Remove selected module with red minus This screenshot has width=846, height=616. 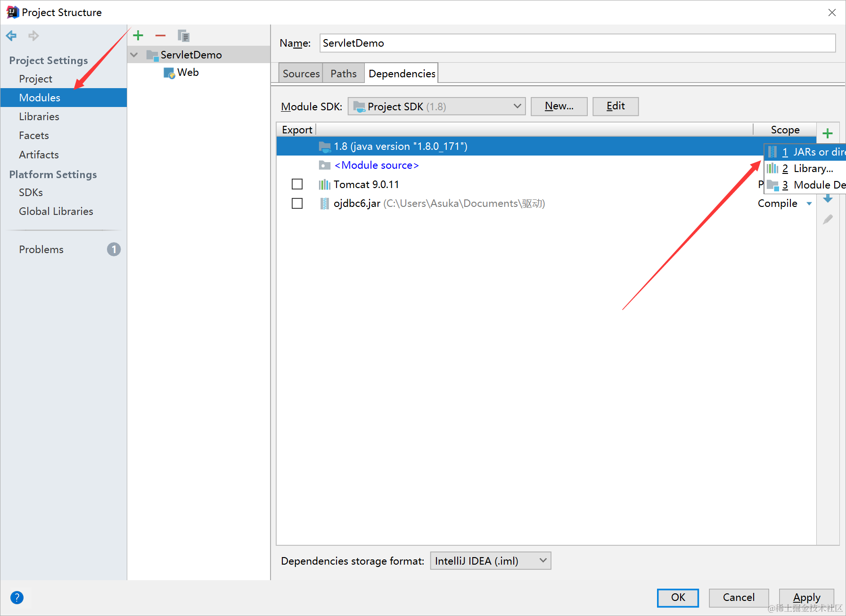tap(160, 35)
